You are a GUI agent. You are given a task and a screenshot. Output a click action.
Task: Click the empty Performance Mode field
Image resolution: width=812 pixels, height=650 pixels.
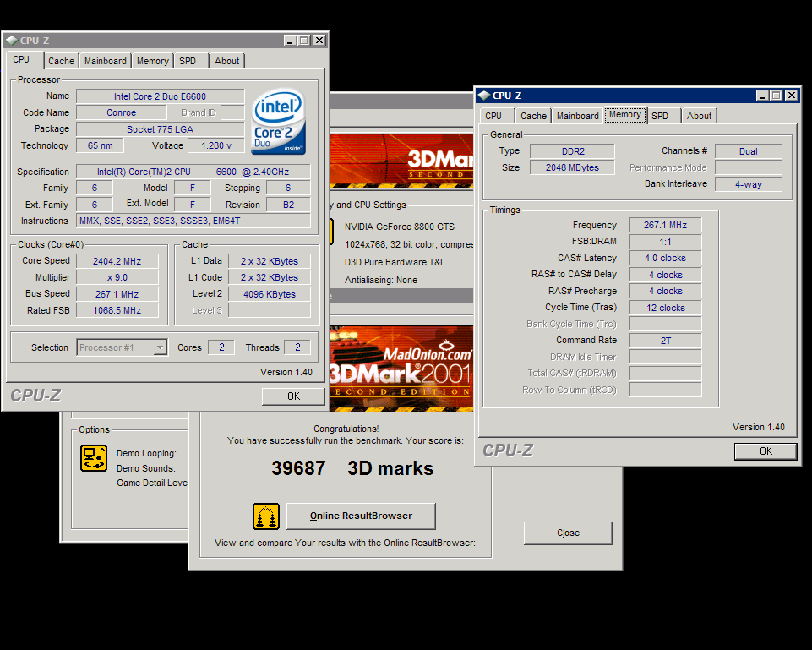pyautogui.click(x=749, y=167)
